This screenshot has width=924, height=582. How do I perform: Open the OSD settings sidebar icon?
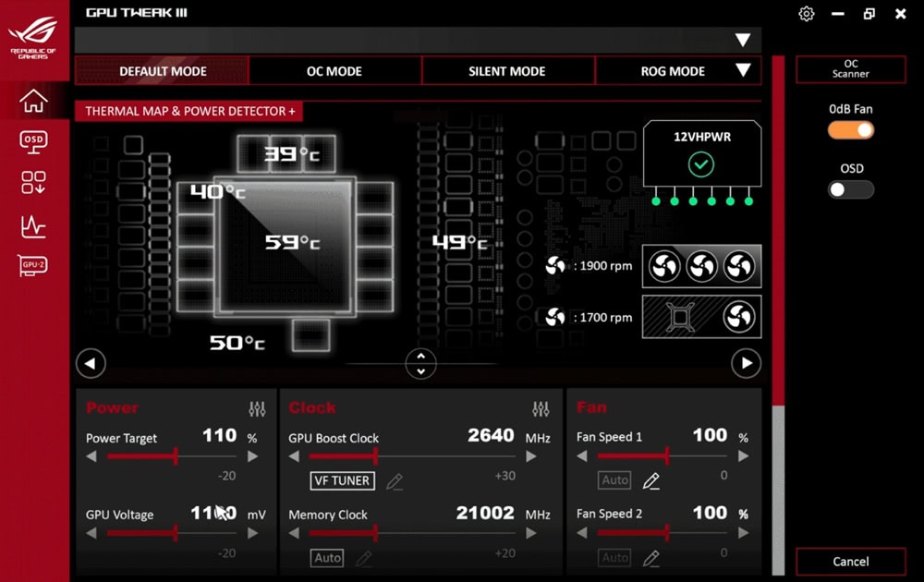(x=33, y=142)
